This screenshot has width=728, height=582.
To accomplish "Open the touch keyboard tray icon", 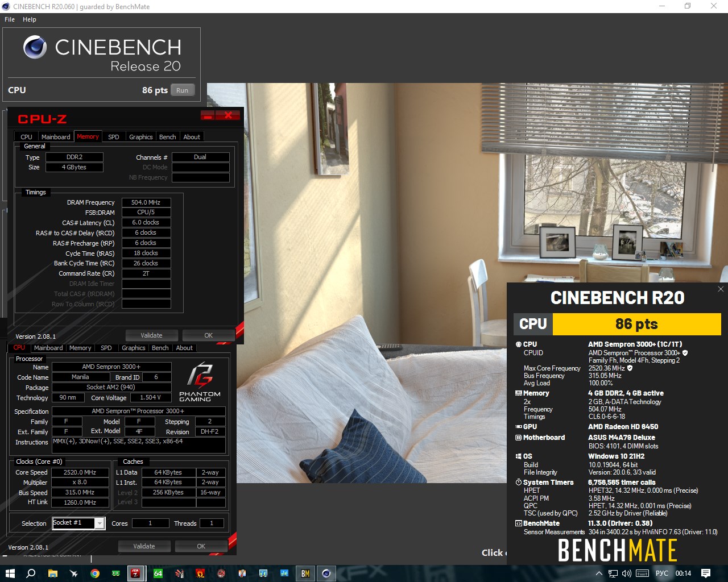I will [x=642, y=573].
